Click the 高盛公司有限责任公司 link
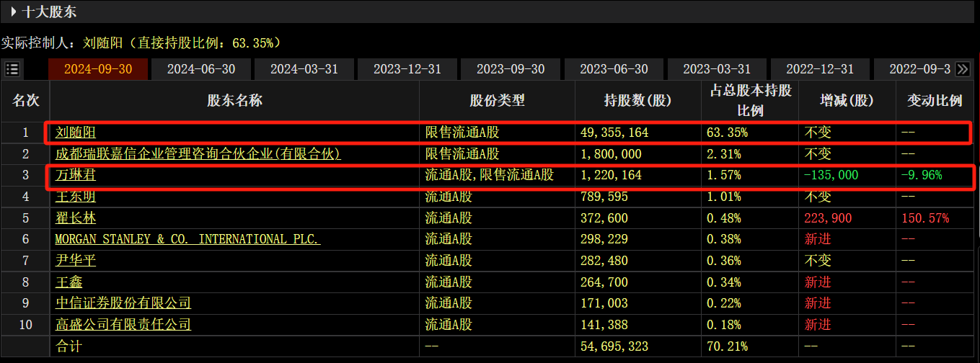The height and width of the screenshot is (363, 980). (123, 325)
